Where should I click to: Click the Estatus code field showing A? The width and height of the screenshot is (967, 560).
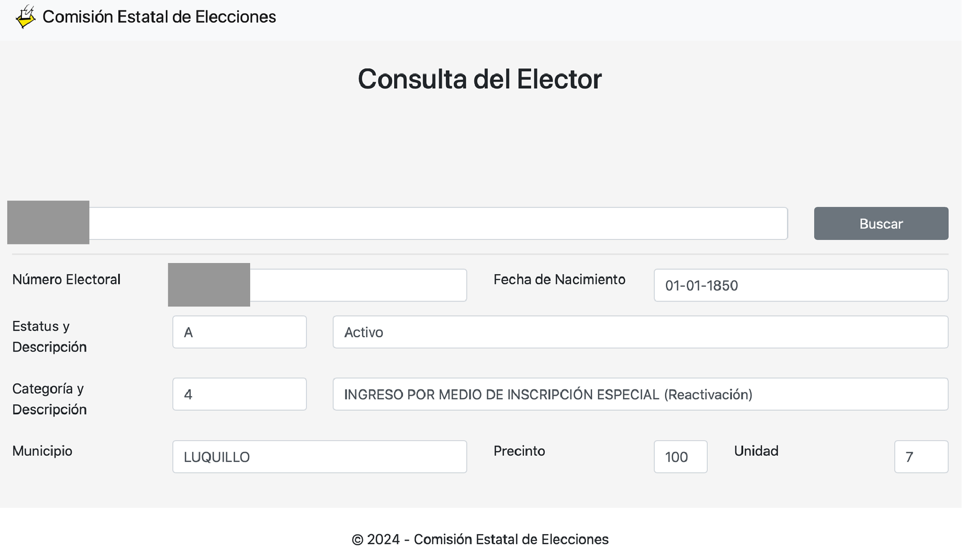point(239,332)
